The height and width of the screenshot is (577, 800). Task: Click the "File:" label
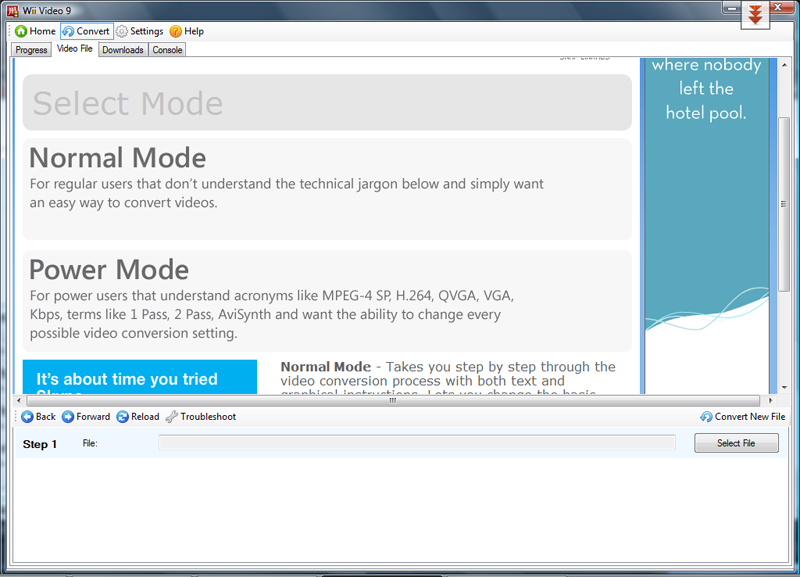[90, 443]
